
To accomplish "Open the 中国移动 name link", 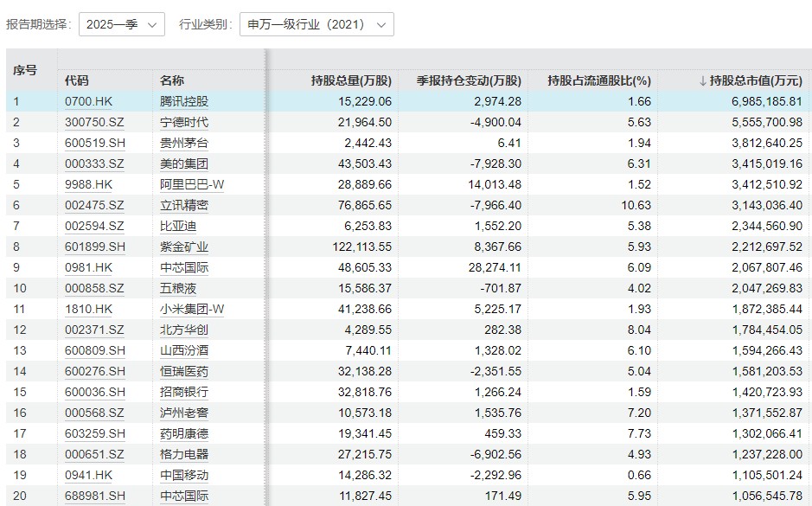I will [184, 474].
